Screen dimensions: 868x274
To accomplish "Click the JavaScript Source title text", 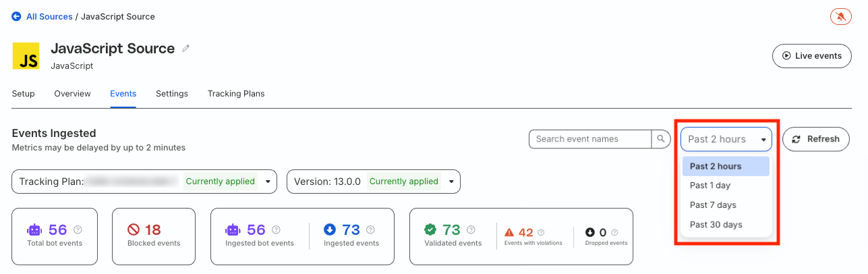I will (x=113, y=49).
